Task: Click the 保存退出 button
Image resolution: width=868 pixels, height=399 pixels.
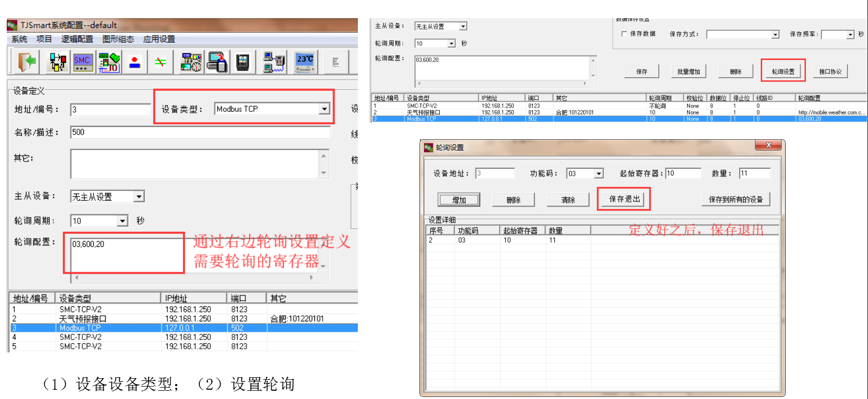Action: [624, 199]
